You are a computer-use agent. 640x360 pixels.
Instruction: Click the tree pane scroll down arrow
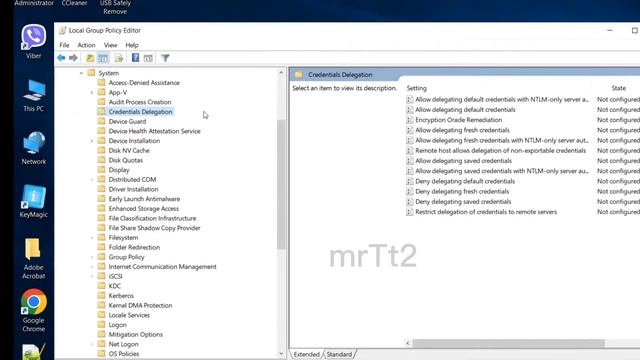[x=281, y=353]
